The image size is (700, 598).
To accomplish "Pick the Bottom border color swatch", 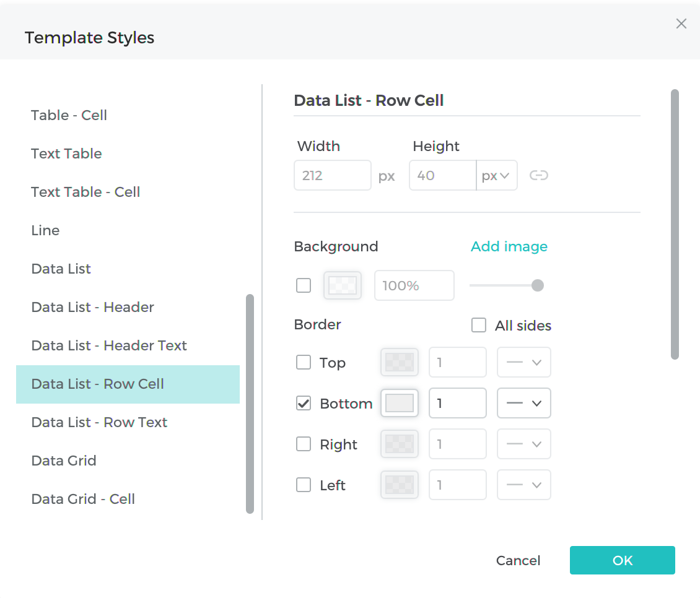I will 400,404.
